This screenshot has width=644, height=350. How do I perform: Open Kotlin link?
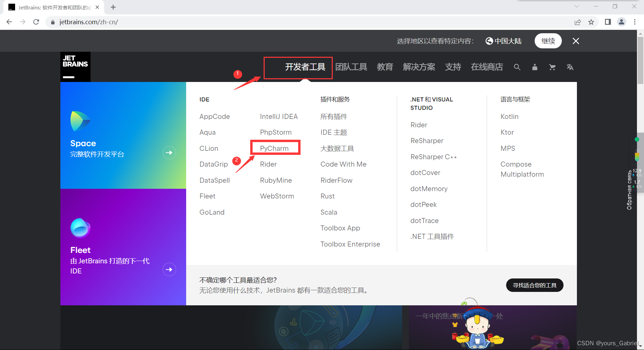pos(509,117)
